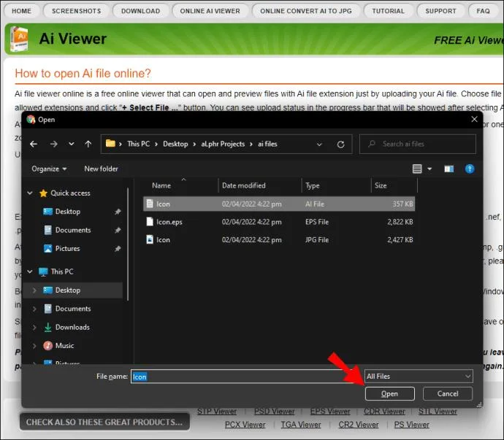The image size is (504, 440).
Task: Collapse the This PC tree node
Action: click(x=30, y=271)
